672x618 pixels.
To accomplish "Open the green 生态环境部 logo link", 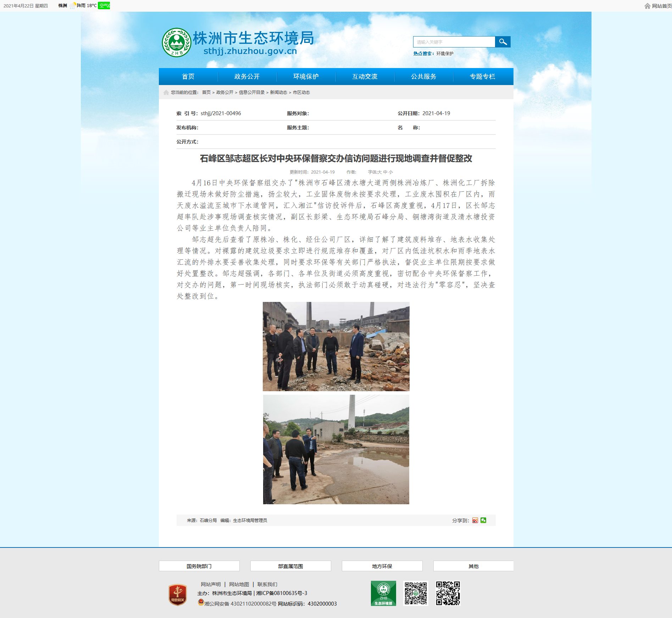I will click(383, 593).
